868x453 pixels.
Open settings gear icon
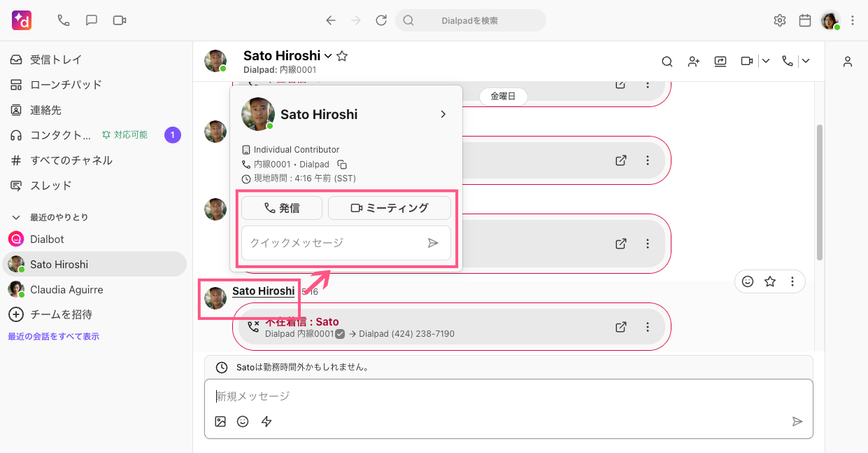[x=780, y=20]
